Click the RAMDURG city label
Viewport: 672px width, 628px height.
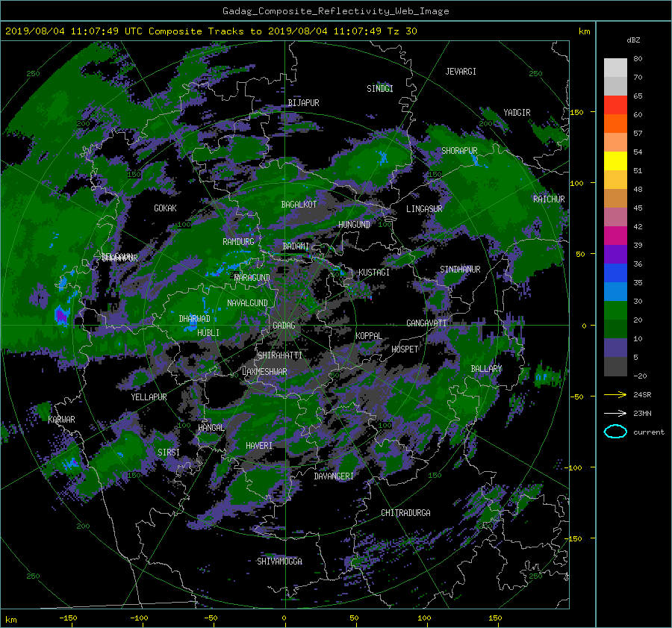coord(238,242)
